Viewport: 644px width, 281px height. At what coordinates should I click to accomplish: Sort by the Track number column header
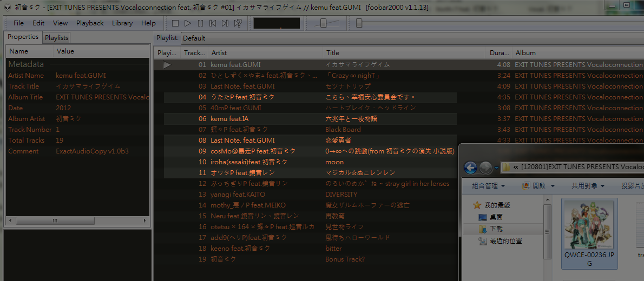(x=194, y=52)
